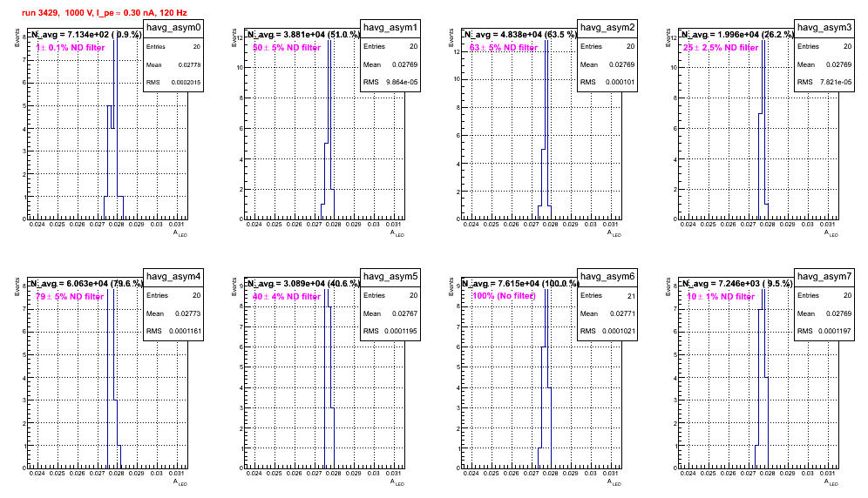The height and width of the screenshot is (498, 868).
Task: Click RMS value 0.0001021 in havg_asym6
Action: 620,332
